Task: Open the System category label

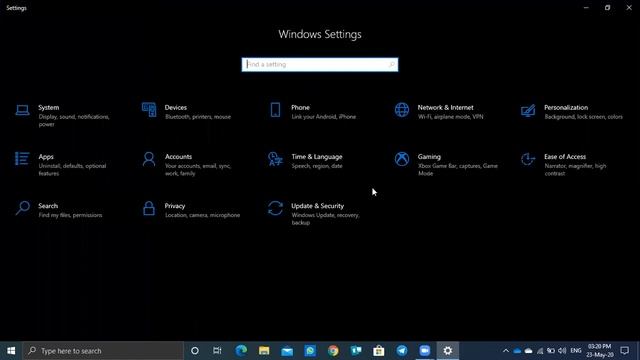Action: coord(49,107)
